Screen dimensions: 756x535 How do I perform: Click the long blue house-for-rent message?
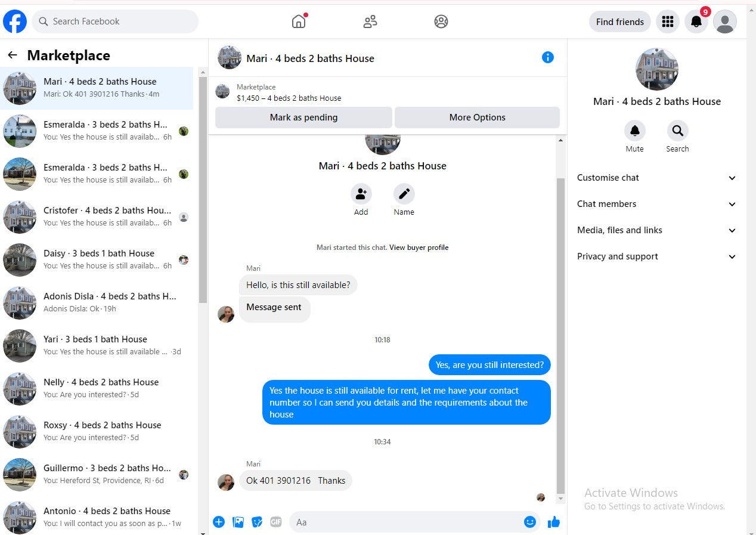[406, 403]
